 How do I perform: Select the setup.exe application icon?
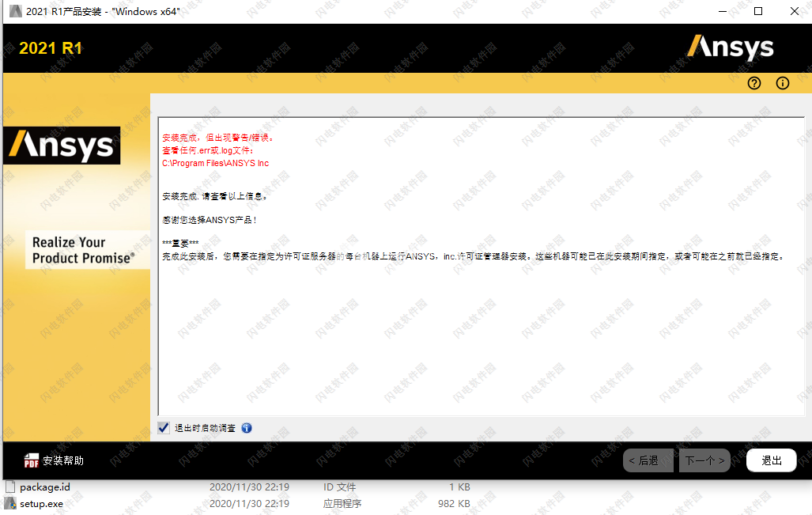pos(10,503)
